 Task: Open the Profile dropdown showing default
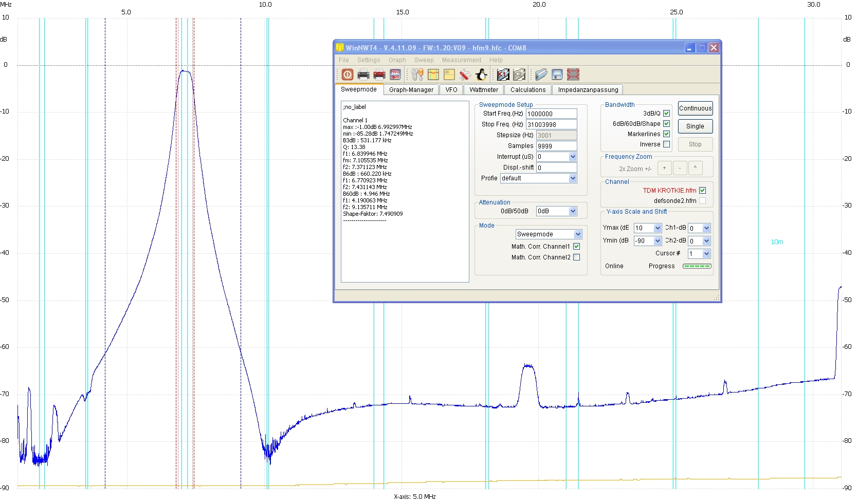573,178
